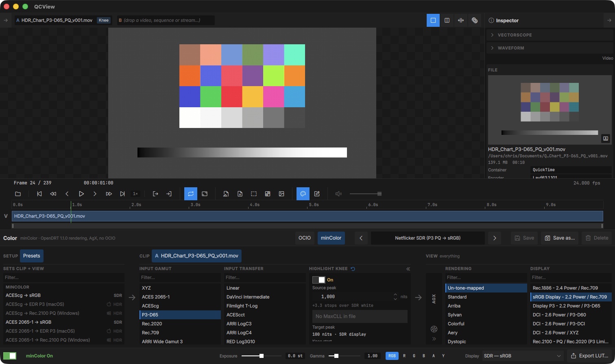Select the RGB channel view
The height and width of the screenshot is (364, 615).
point(392,356)
